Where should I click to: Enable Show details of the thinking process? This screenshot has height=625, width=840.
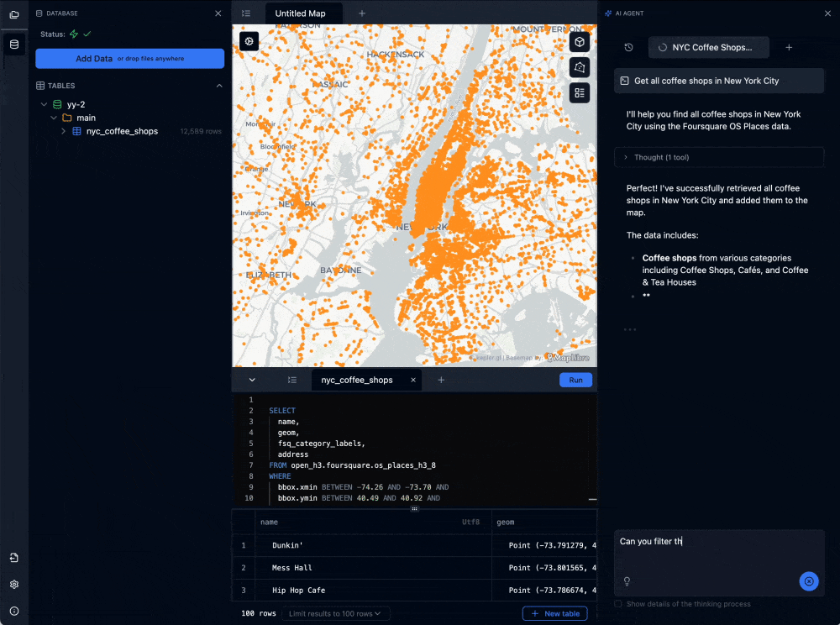[x=618, y=603]
